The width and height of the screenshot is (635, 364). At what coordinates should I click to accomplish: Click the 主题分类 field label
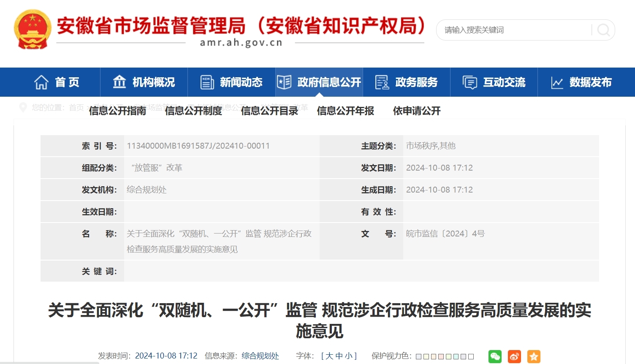(x=378, y=146)
